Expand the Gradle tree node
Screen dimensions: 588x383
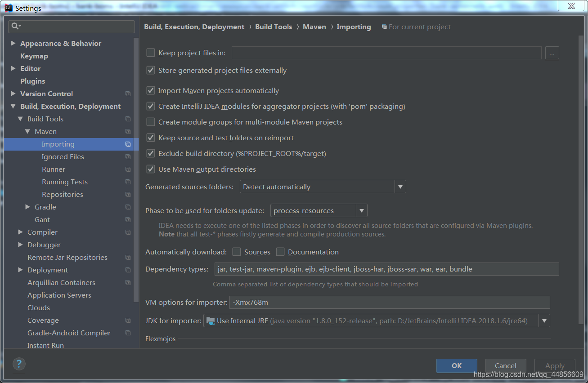click(27, 207)
